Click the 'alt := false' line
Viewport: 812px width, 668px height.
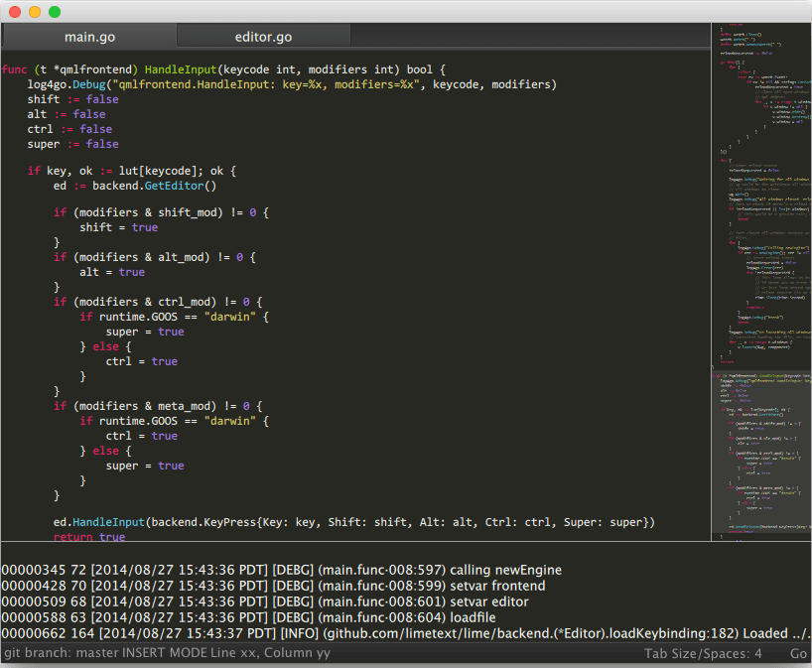coord(67,114)
